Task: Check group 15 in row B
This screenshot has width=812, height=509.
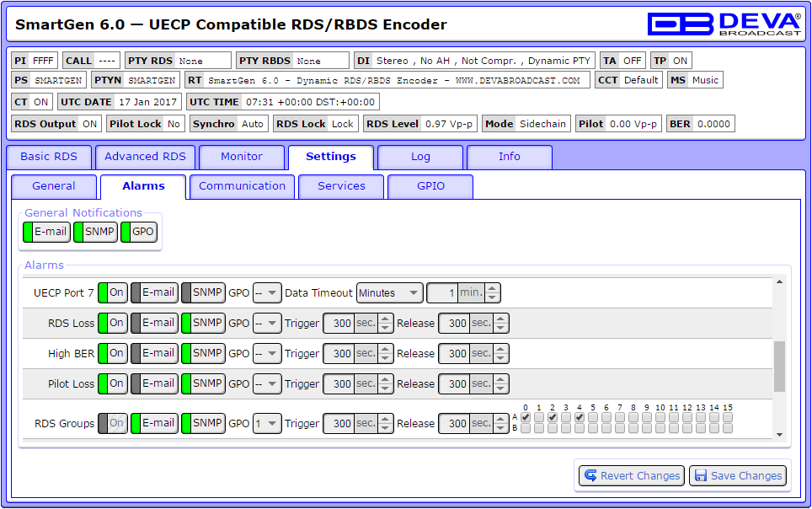Action: pyautogui.click(x=728, y=428)
